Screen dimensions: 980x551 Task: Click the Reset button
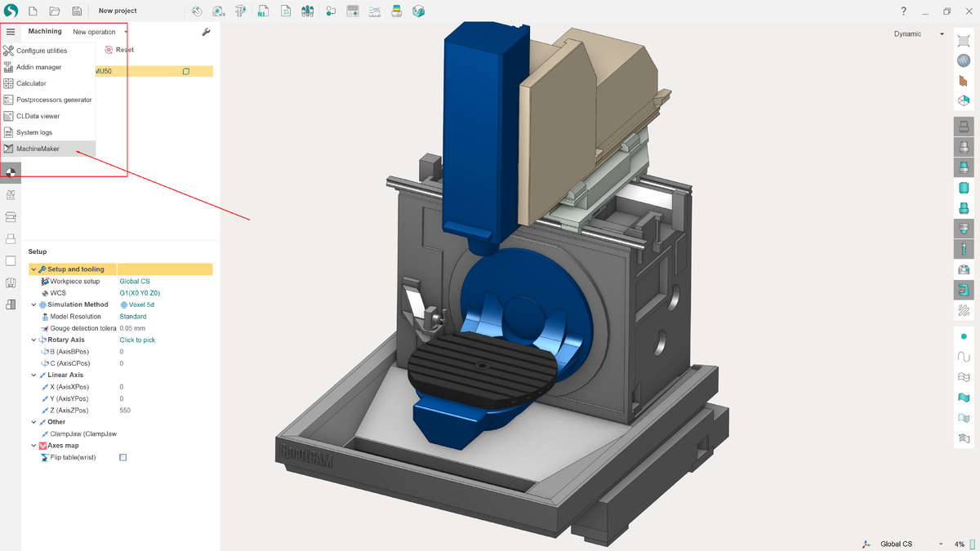pos(119,50)
